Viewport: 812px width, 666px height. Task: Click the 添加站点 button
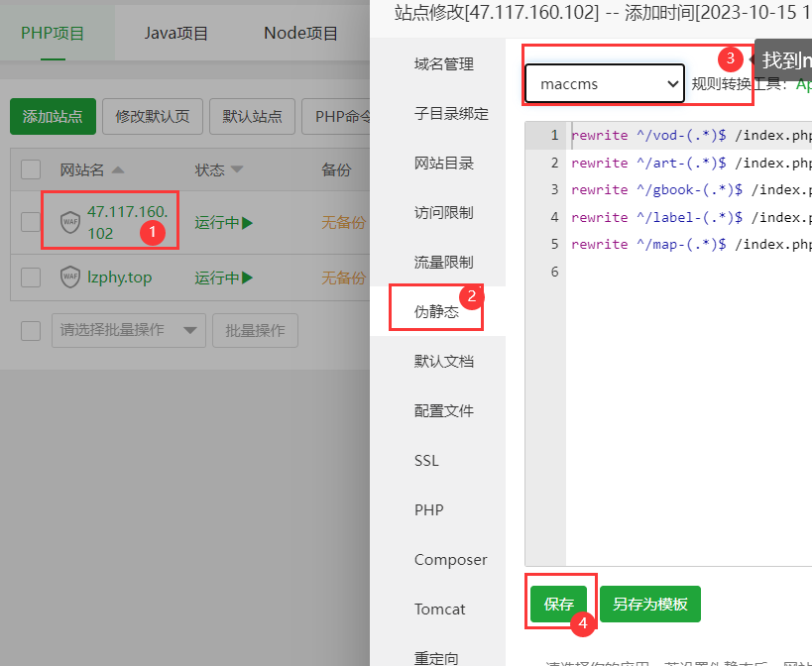[53, 116]
